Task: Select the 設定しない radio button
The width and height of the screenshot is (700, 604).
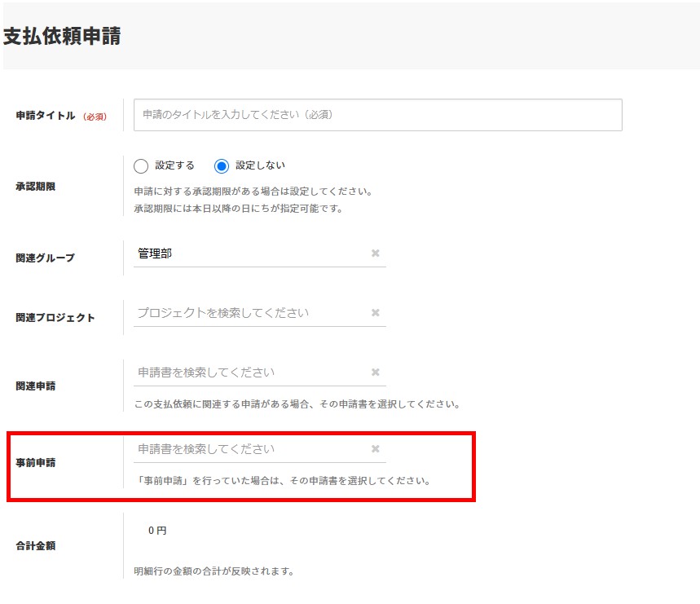Action: (222, 166)
